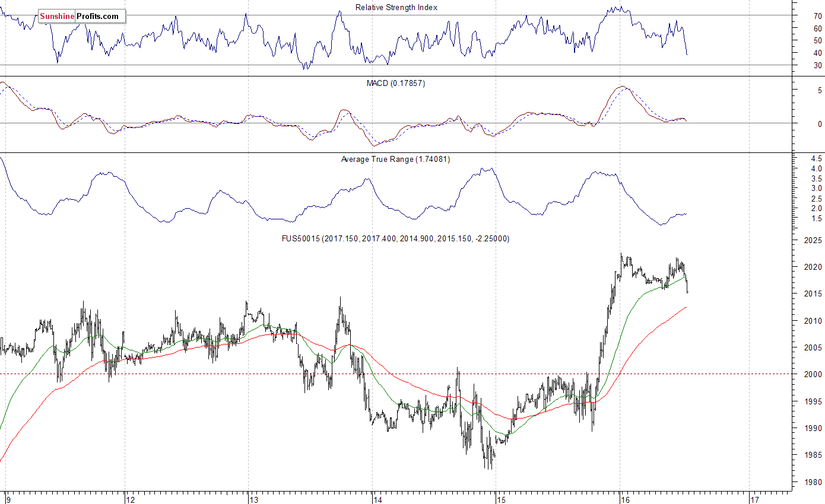
Task: Click the RSI scale value 40
Action: (818, 53)
